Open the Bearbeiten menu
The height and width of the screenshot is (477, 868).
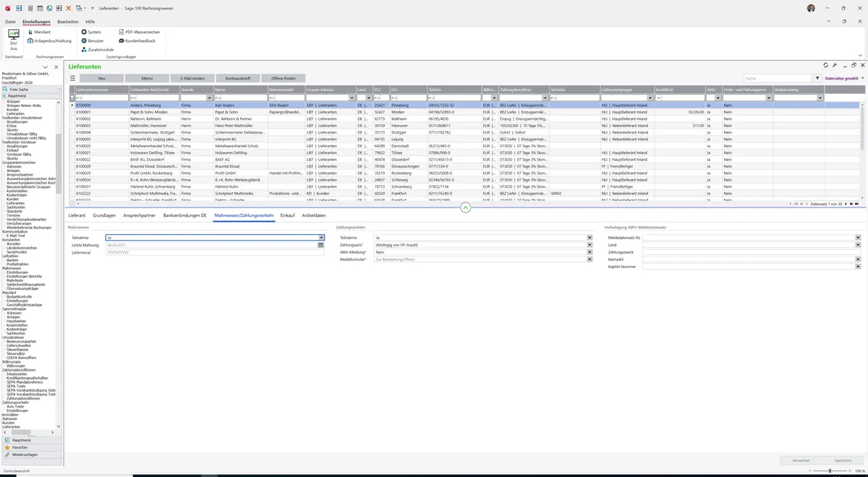pyautogui.click(x=68, y=22)
